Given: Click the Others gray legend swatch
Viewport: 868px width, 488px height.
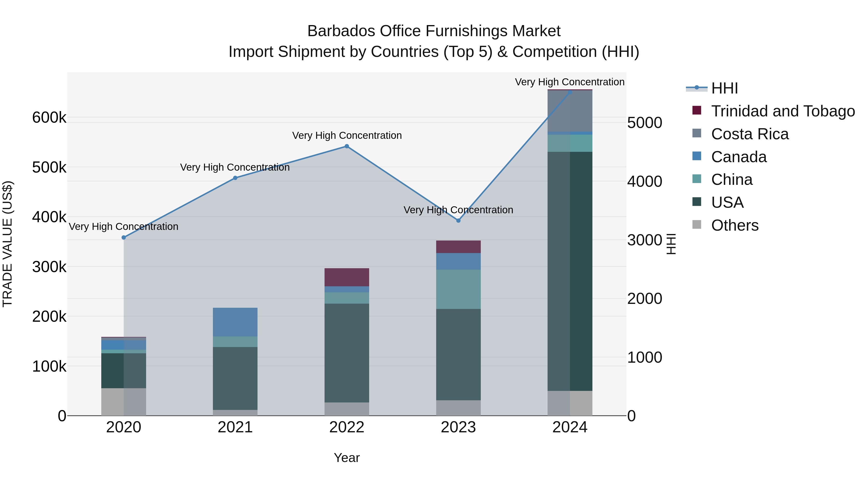Looking at the screenshot, I should click(697, 224).
